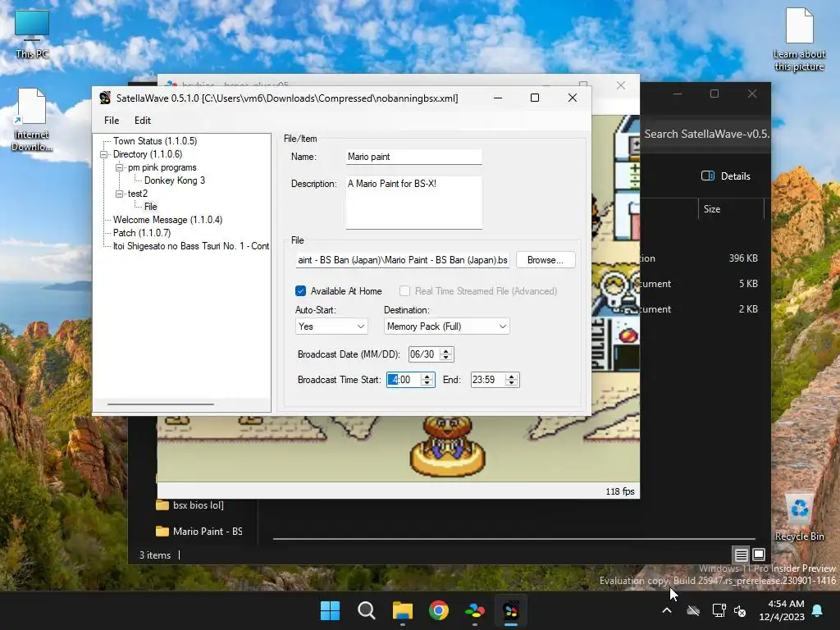The height and width of the screenshot is (630, 840).
Task: Collapse the test2 folder node
Action: click(119, 194)
